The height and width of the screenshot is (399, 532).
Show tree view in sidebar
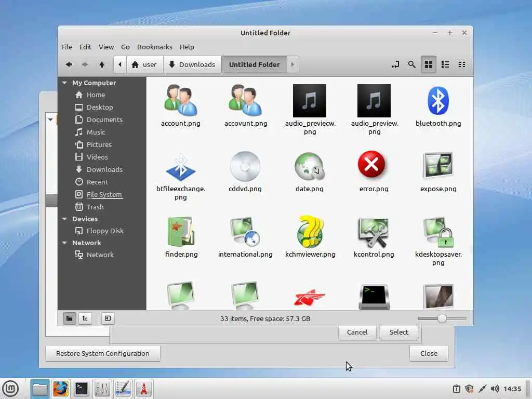pos(85,318)
